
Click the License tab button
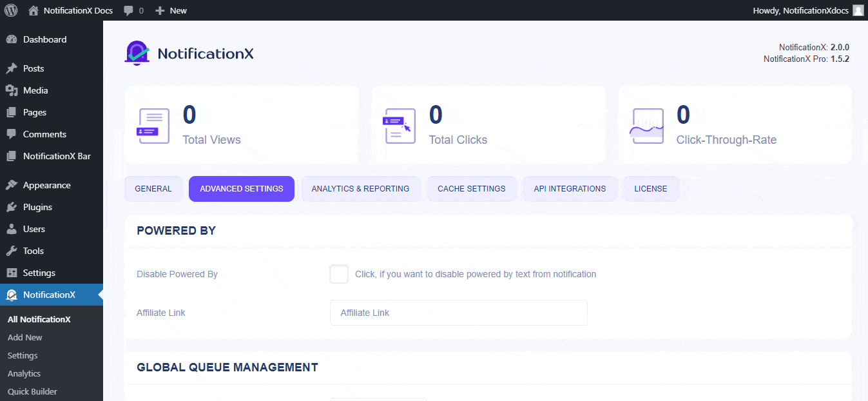pyautogui.click(x=650, y=188)
